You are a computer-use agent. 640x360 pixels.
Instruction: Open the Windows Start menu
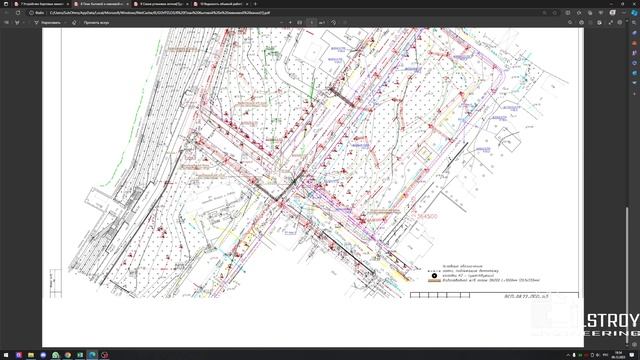pos(6,355)
